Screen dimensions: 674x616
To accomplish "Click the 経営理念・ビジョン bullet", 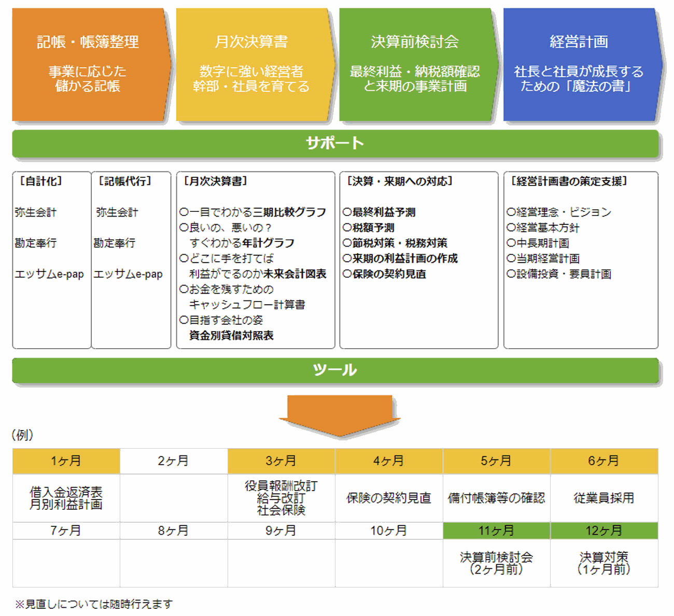I will tap(559, 212).
